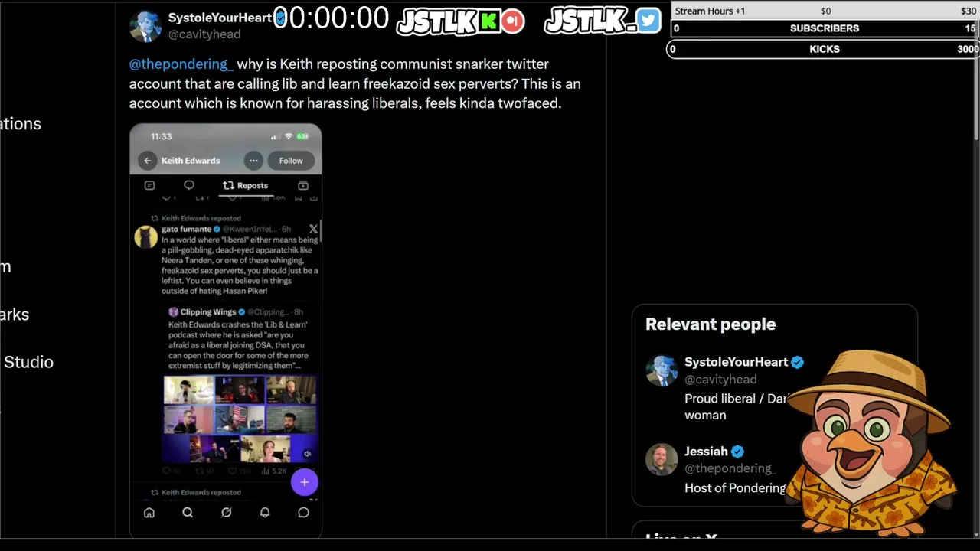This screenshot has height=551, width=980.
Task: Tap the Home icon in the phone nav bar
Action: pos(149,513)
